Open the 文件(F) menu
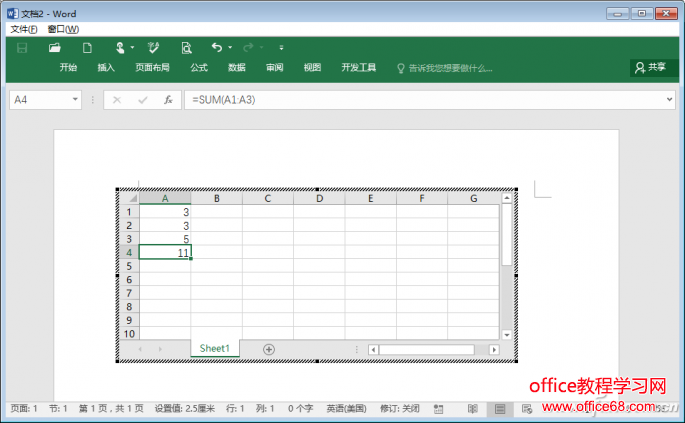 [24, 29]
